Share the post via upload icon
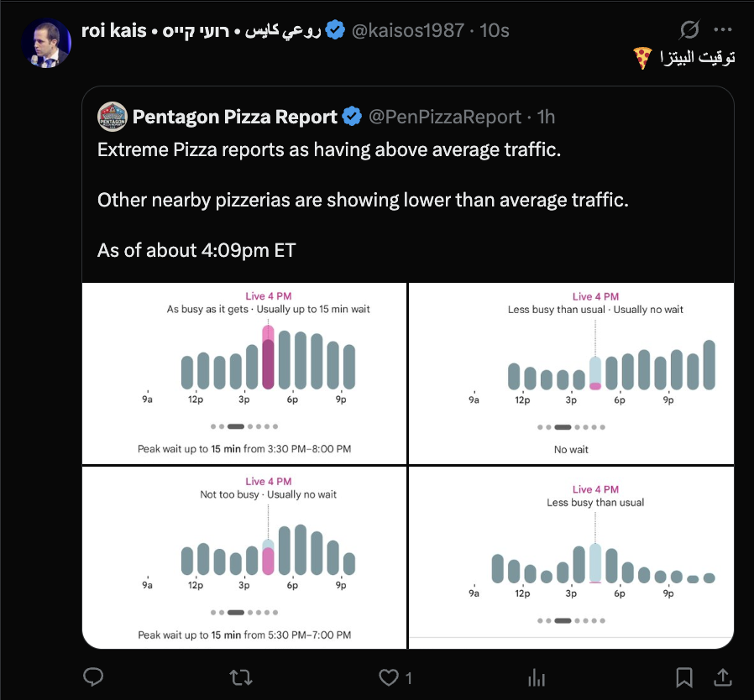754x700 pixels. (723, 677)
